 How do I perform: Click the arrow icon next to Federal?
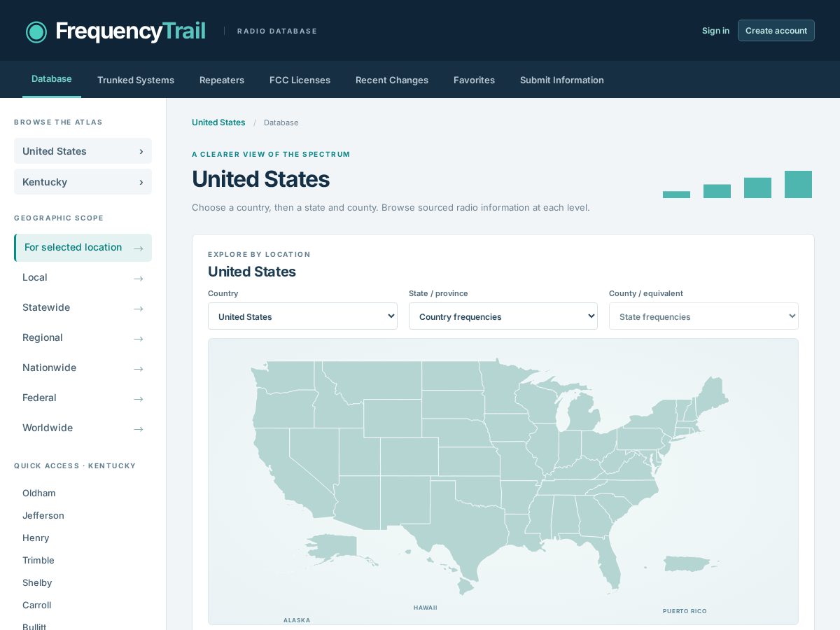(139, 398)
